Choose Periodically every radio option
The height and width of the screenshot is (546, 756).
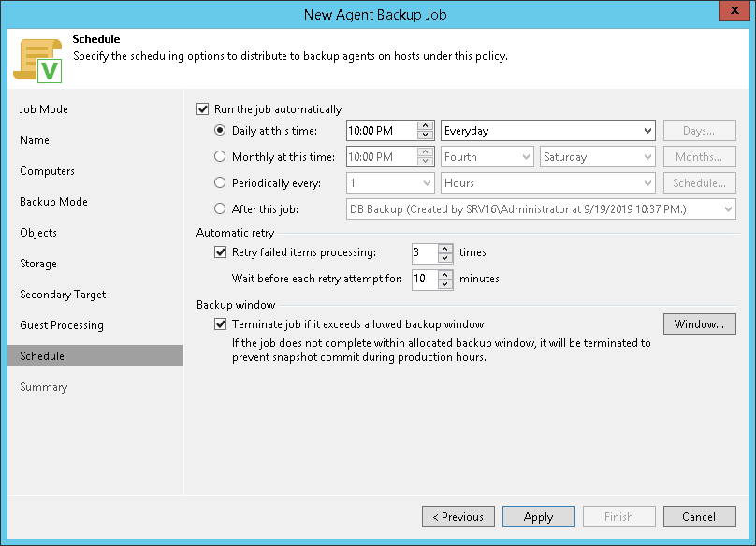221,183
